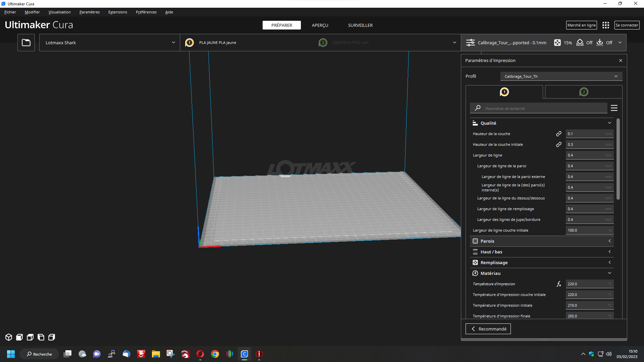
Task: Click the Recommandé button
Action: click(x=488, y=329)
